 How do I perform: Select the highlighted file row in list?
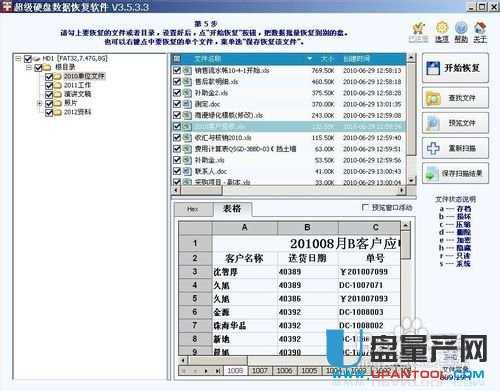[289, 127]
